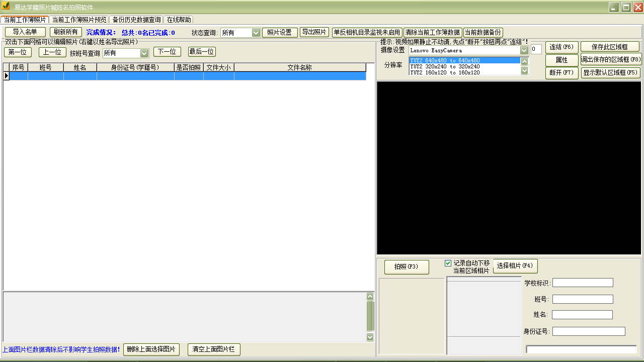Click the 身份证号(学籍号) column header
The width and height of the screenshot is (644, 362).
(x=136, y=67)
